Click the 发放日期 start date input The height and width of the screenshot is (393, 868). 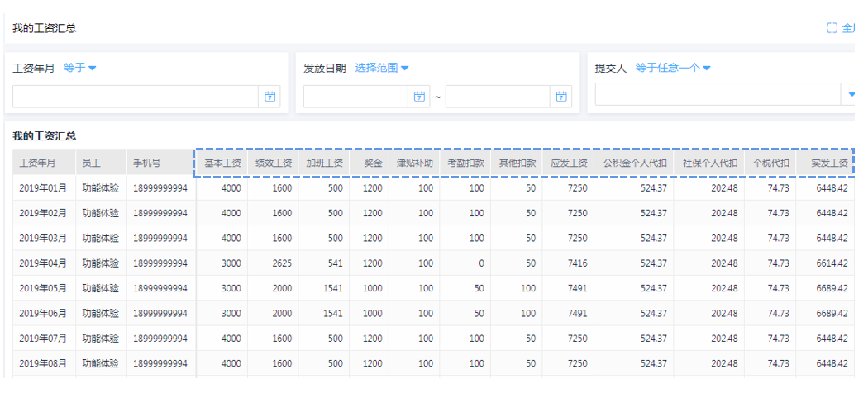coord(355,97)
